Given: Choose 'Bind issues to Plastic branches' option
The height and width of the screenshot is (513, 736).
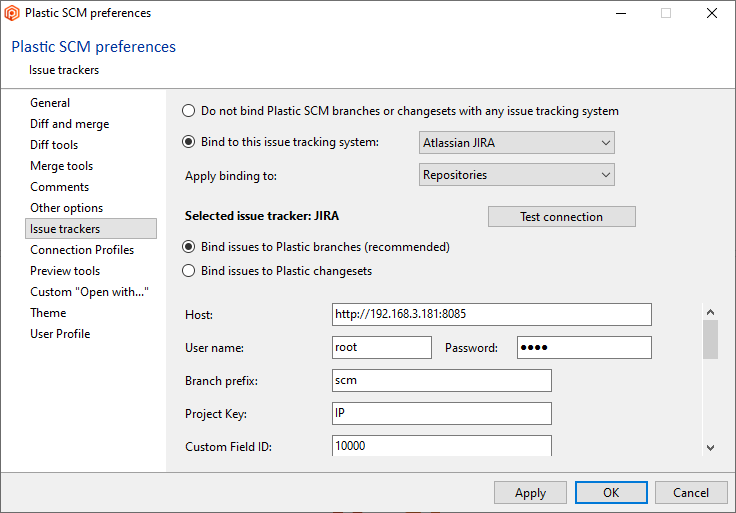Looking at the screenshot, I should [x=188, y=247].
